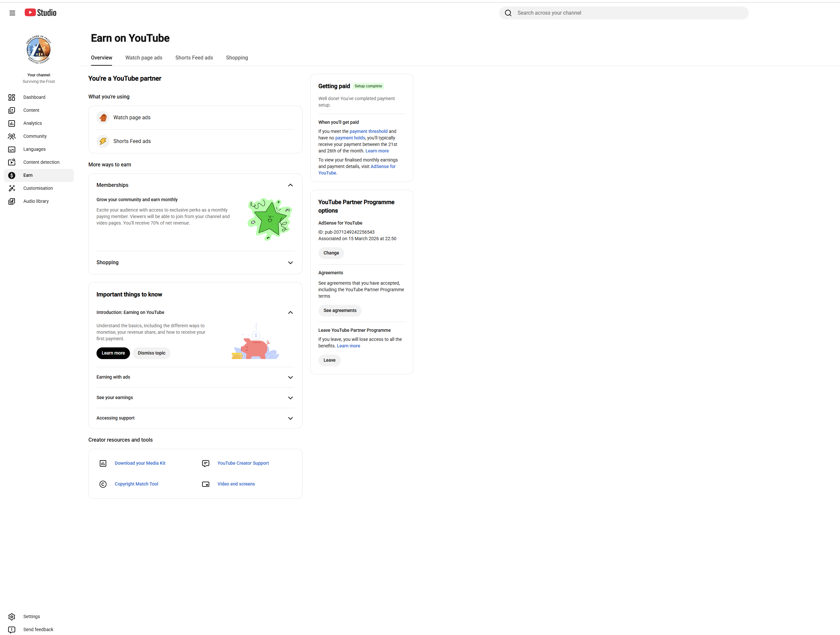Screen dimensions: 840x635
Task: Switch to the Shopping tab
Action: [x=237, y=58]
